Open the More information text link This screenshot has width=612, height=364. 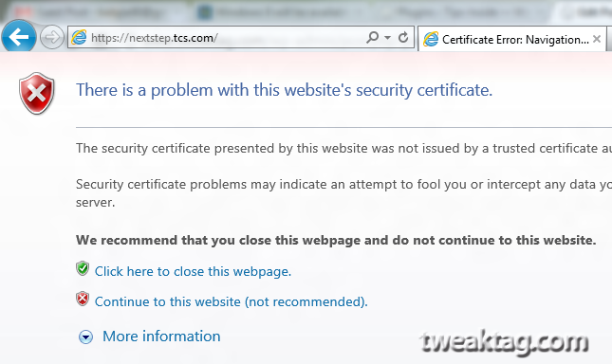point(161,336)
